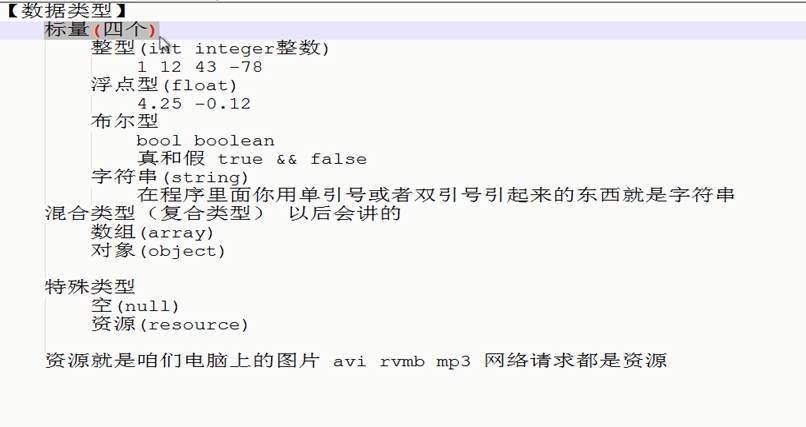Click the avi rvmb mp3 text
This screenshot has width=806, height=427.
point(401,361)
